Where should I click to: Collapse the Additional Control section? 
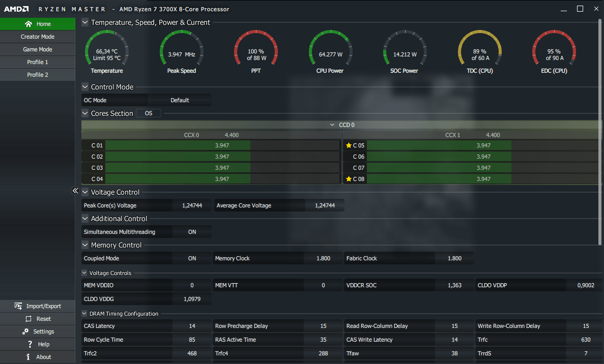coord(85,219)
